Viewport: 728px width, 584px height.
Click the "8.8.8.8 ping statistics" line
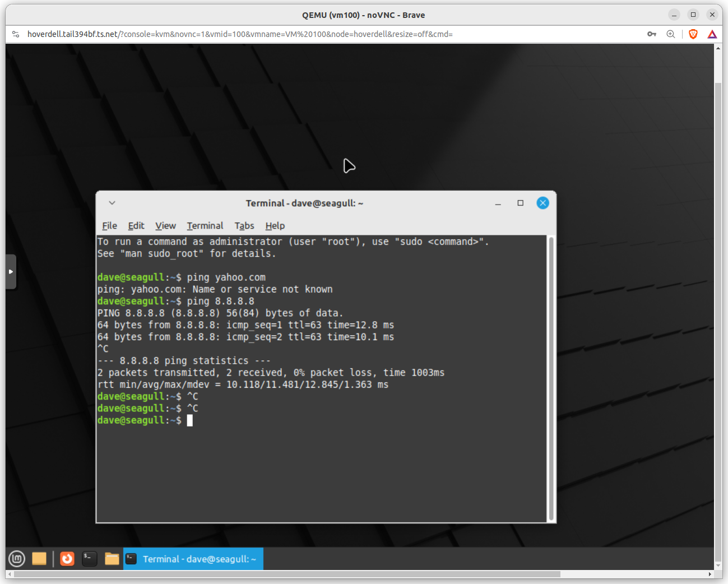(184, 361)
